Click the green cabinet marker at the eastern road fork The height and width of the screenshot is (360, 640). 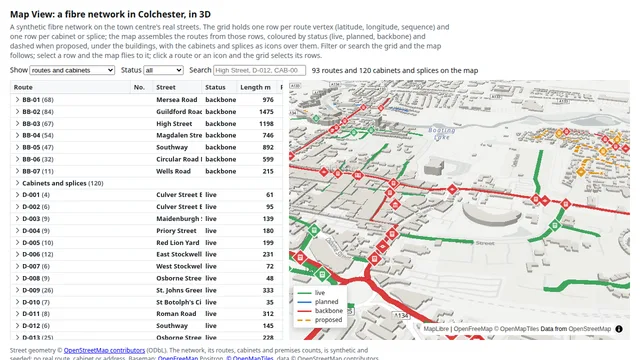pyautogui.click(x=554, y=225)
